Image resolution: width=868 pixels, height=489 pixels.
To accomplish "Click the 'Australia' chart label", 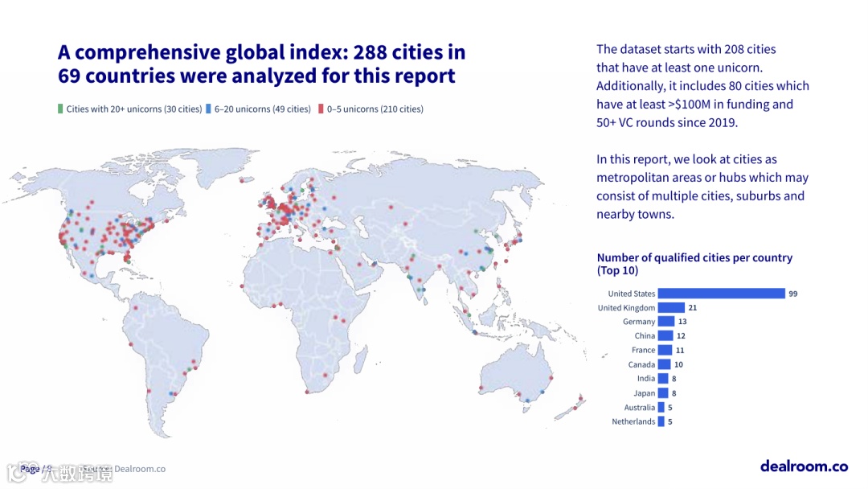I will click(640, 408).
